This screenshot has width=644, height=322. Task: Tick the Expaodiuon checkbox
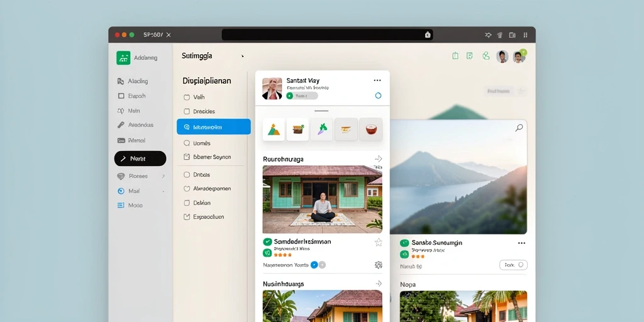point(186,217)
